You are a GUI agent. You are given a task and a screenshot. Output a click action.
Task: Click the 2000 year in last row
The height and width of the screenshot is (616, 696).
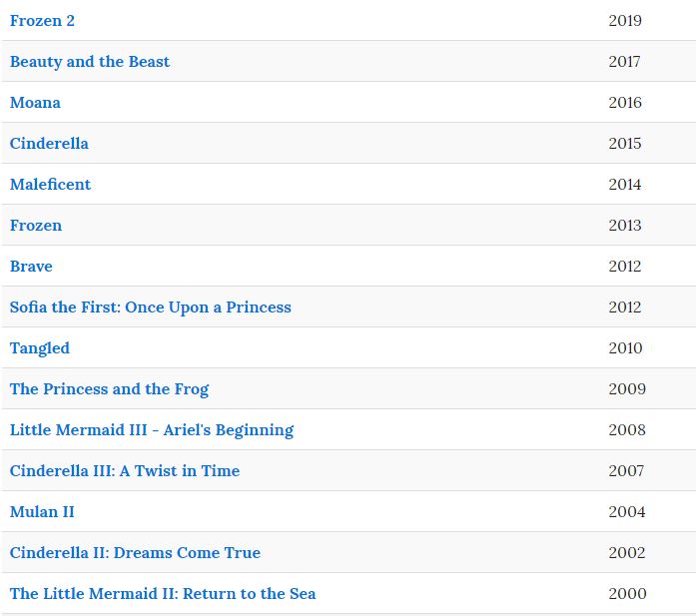tap(627, 594)
